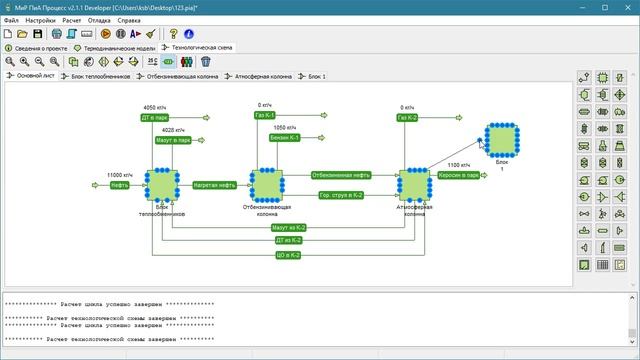Click the rotate object circular icon
Screen dimensions: 640x360
[89, 62]
